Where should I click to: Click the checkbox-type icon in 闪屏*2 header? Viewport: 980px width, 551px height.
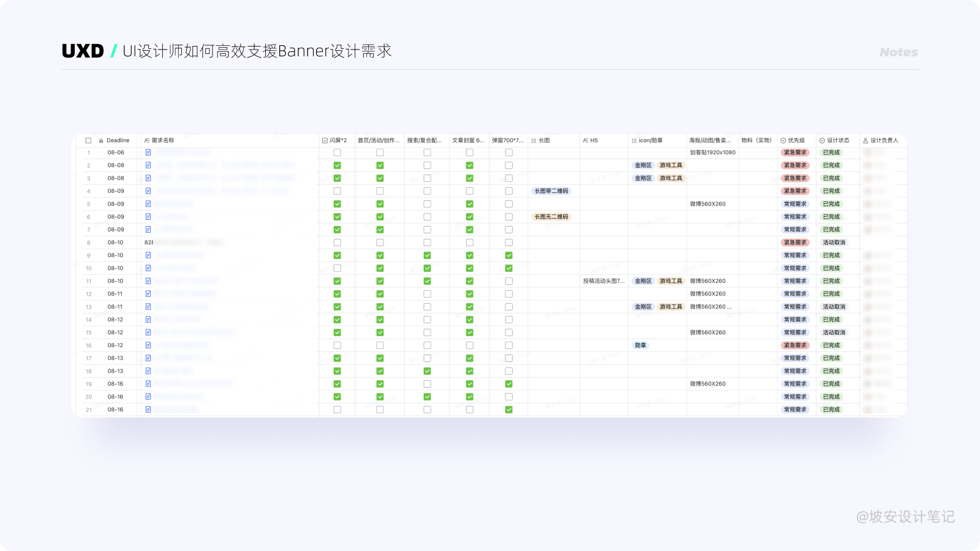point(325,141)
